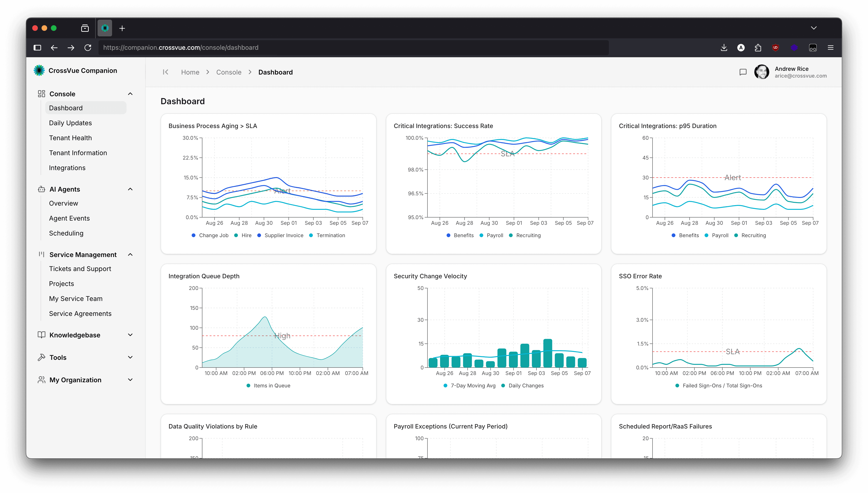Open the browser extensions puzzle icon

click(758, 48)
